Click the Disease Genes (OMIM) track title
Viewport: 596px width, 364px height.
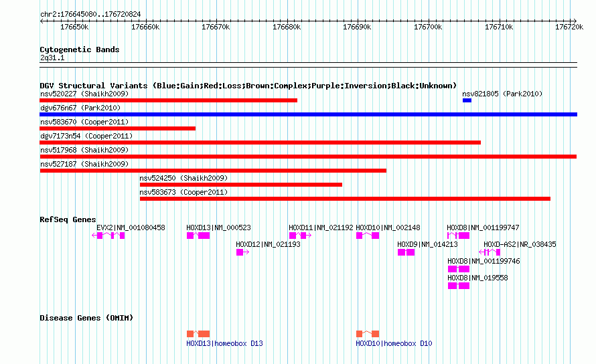[86, 318]
